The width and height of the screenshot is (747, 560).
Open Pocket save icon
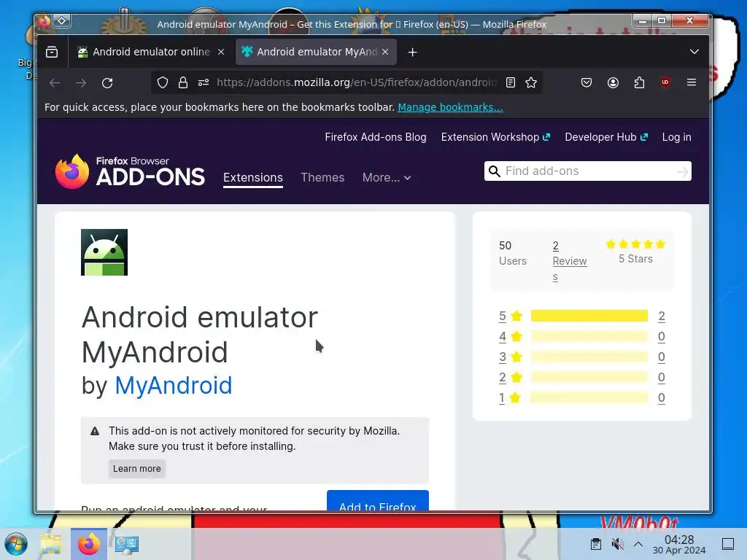click(x=587, y=83)
